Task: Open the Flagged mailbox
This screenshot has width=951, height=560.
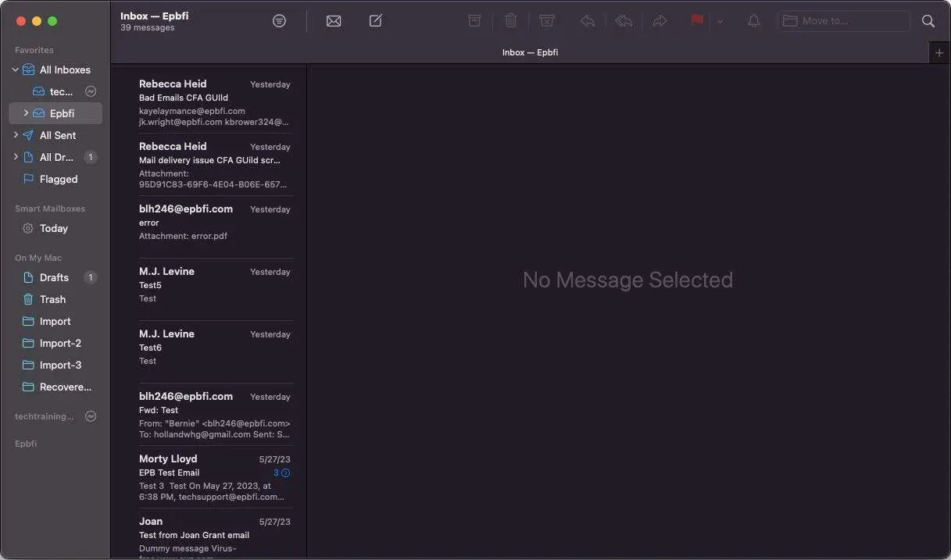Action: [59, 179]
